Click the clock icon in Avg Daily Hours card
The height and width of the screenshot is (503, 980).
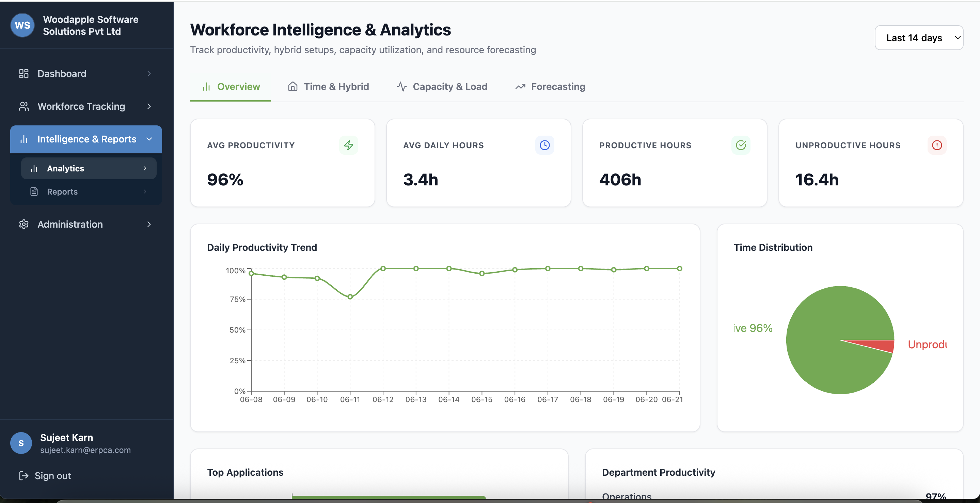coord(544,145)
